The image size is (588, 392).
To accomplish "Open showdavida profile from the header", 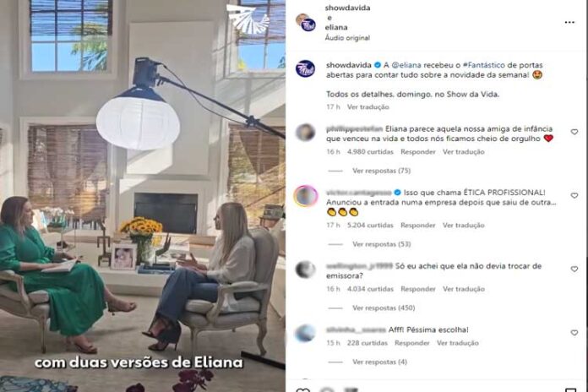I will coord(347,8).
